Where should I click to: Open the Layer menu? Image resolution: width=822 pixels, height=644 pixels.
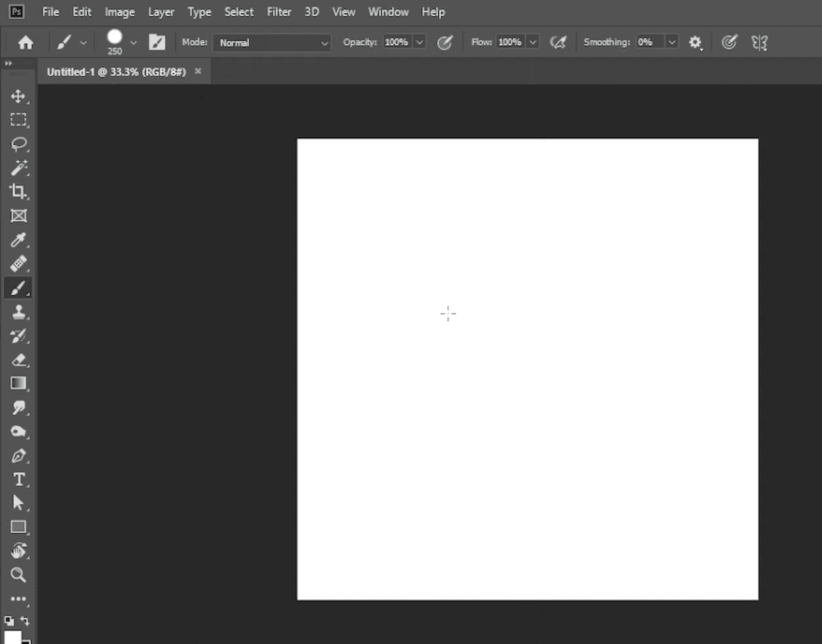coord(161,12)
